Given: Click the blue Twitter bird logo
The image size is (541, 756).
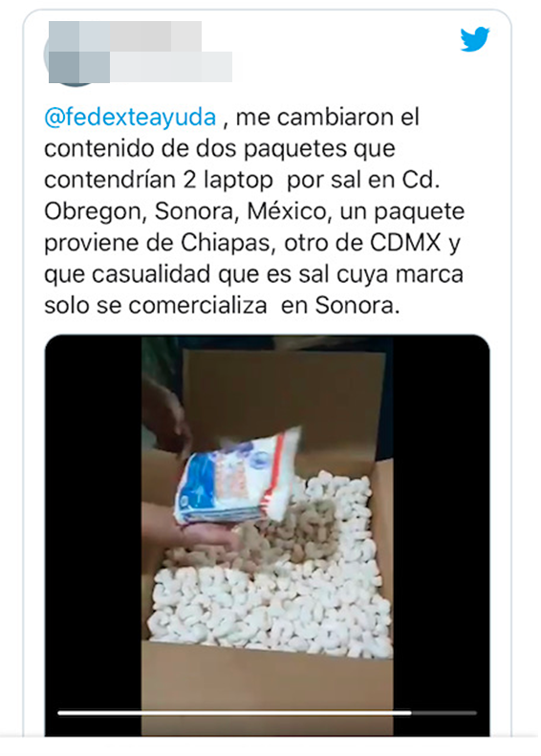Looking at the screenshot, I should [474, 39].
